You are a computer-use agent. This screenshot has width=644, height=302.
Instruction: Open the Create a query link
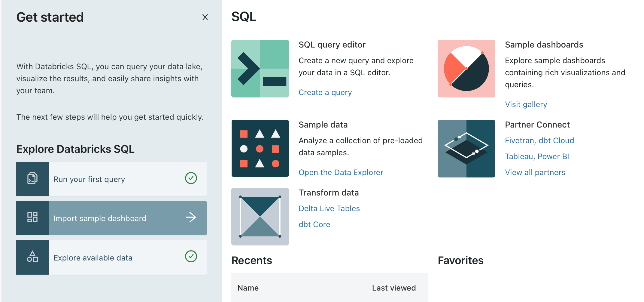(325, 92)
